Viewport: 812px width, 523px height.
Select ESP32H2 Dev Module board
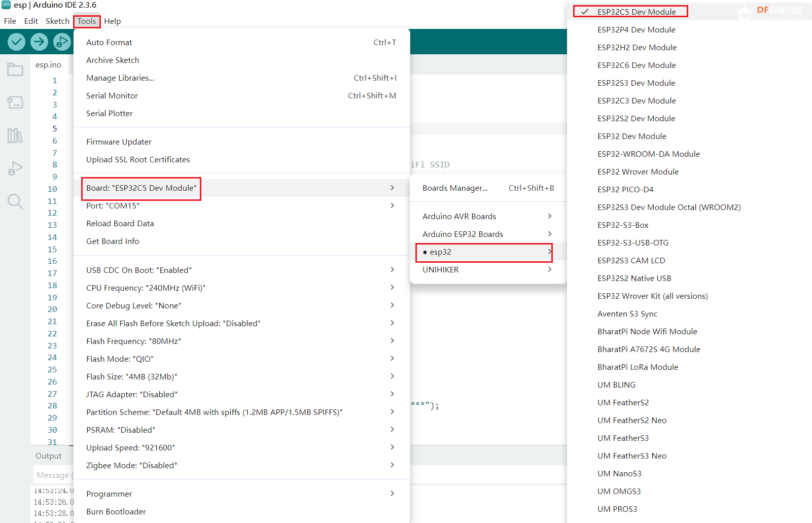point(689,48)
